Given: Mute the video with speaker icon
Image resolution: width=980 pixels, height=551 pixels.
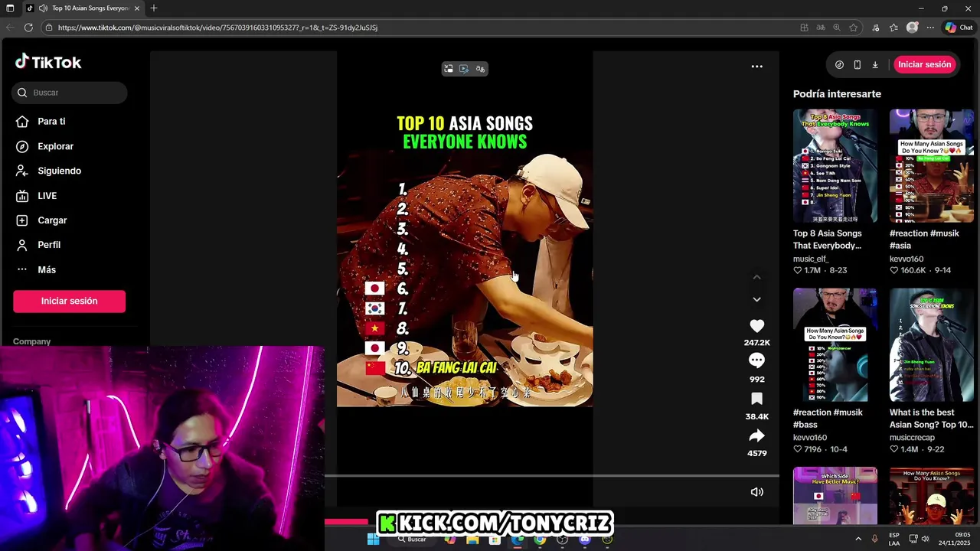Looking at the screenshot, I should (x=756, y=492).
